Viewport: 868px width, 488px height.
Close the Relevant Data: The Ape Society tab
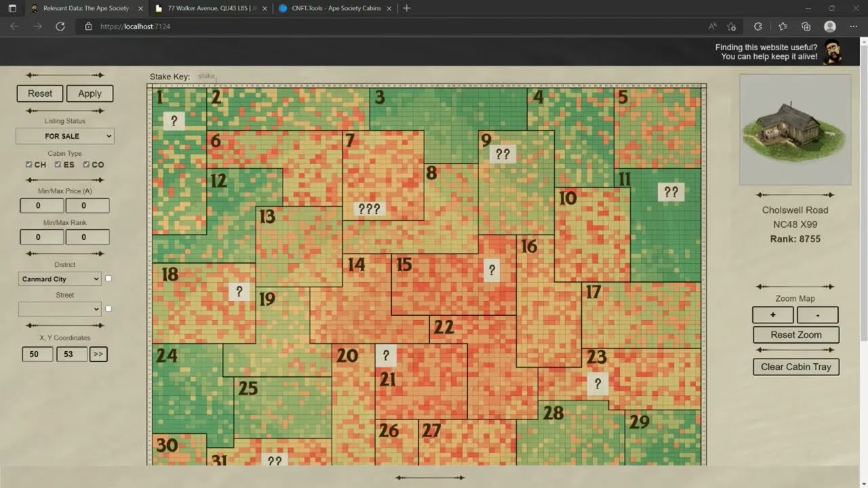pos(140,8)
